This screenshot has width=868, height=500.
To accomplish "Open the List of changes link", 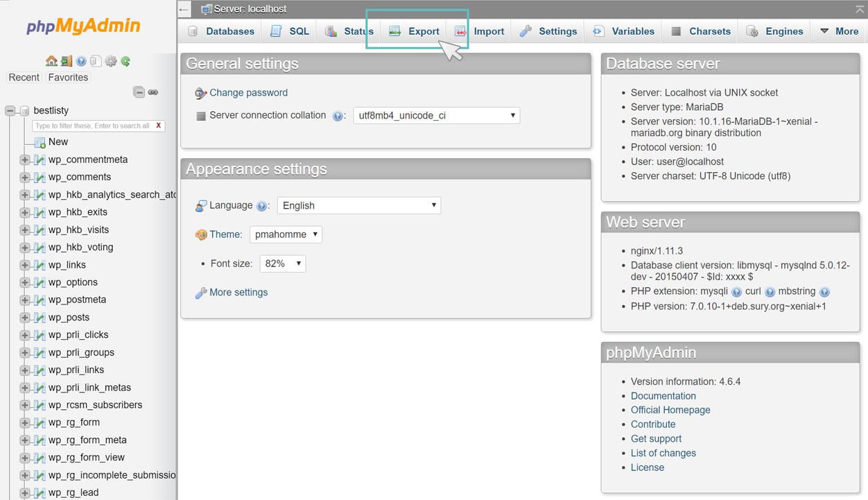I will [x=663, y=453].
